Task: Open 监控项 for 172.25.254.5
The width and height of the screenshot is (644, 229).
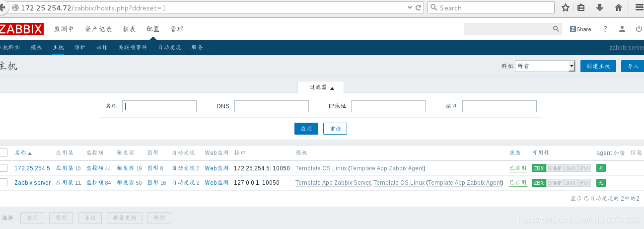Action: (x=95, y=168)
